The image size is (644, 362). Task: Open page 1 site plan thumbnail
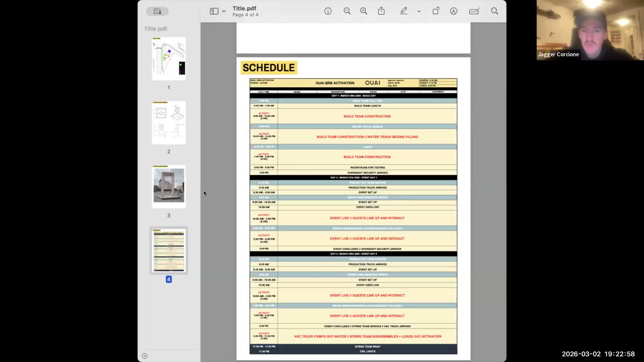169,59
